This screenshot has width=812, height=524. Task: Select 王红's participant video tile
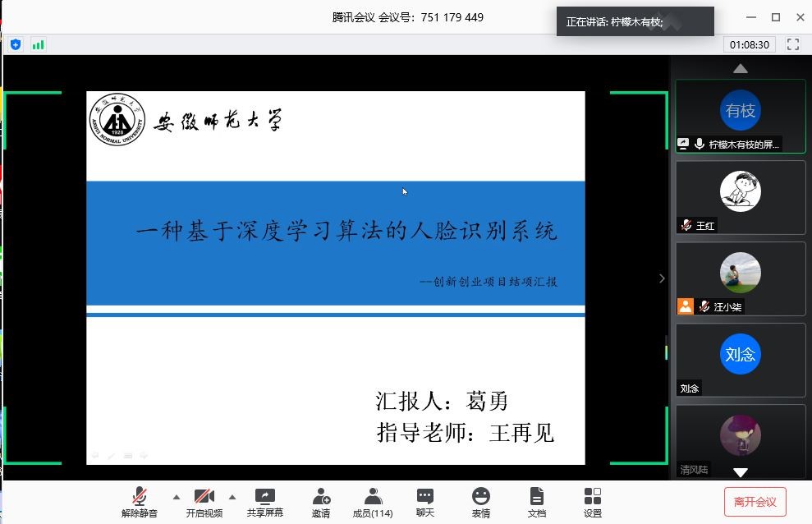(740, 197)
